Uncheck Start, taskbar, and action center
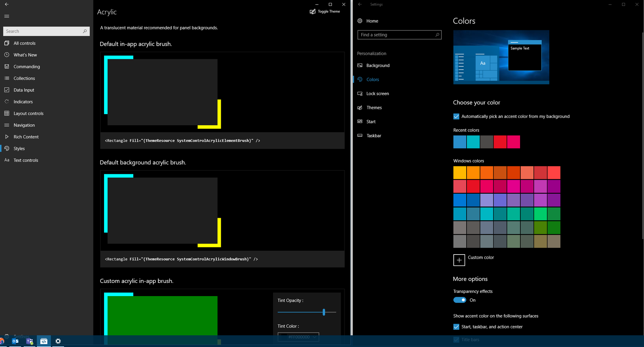Viewport: 644px width, 347px height. click(456, 327)
